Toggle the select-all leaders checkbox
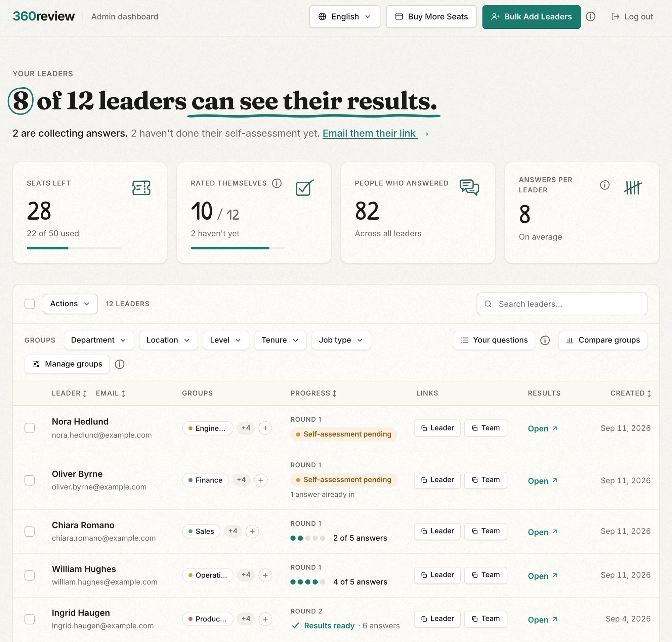Image resolution: width=672 pixels, height=642 pixels. (30, 304)
